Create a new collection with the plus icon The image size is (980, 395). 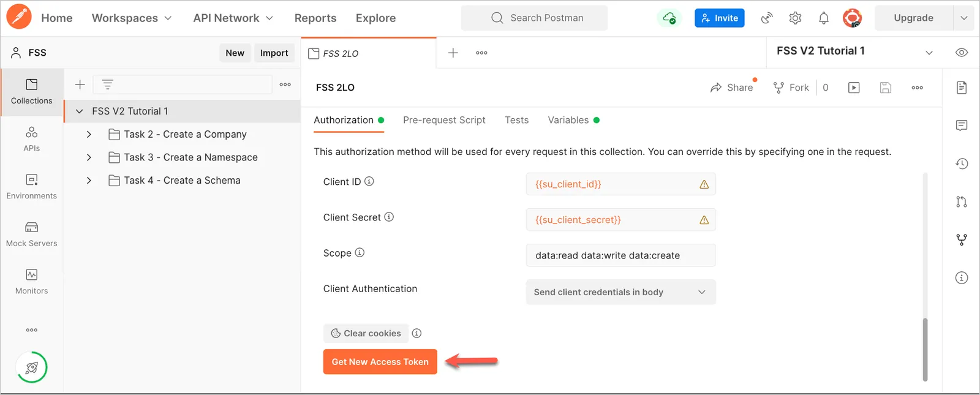coord(80,85)
